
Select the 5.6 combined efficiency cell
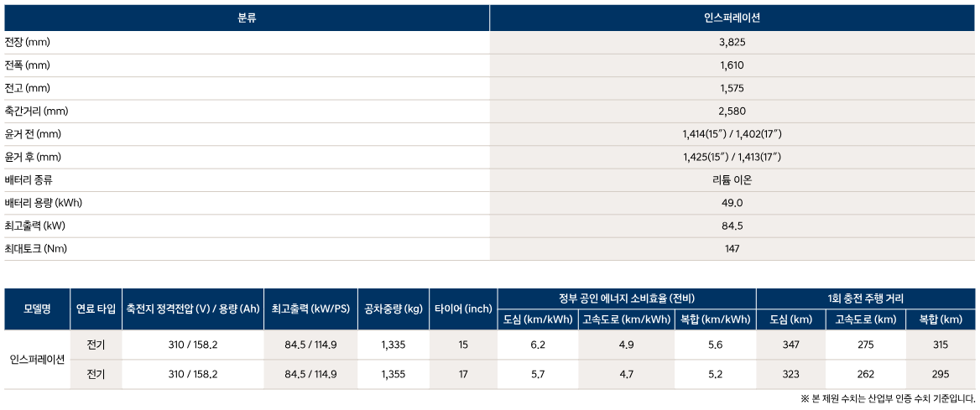(716, 345)
